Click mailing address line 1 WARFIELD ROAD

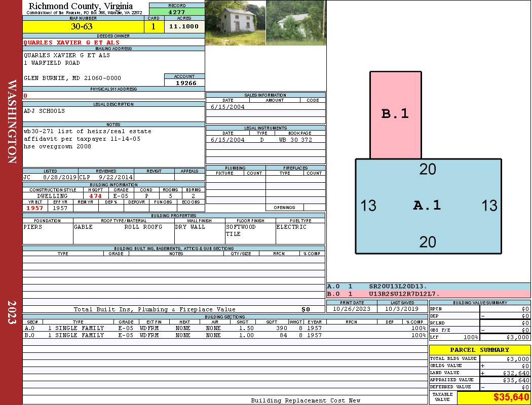tap(52, 63)
